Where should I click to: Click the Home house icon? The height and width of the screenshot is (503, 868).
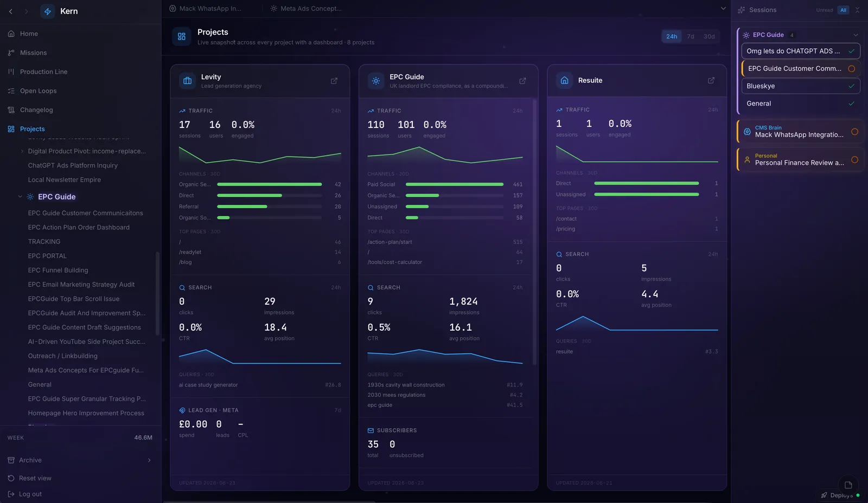(11, 34)
